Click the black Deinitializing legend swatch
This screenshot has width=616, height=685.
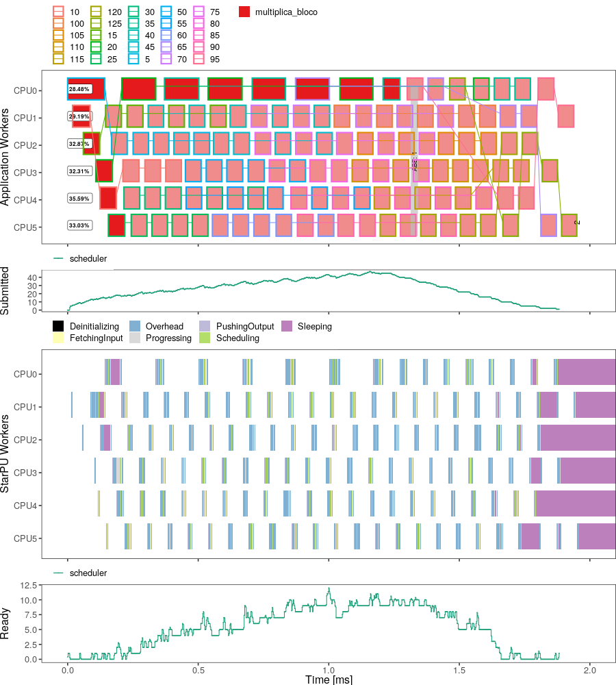click(59, 327)
